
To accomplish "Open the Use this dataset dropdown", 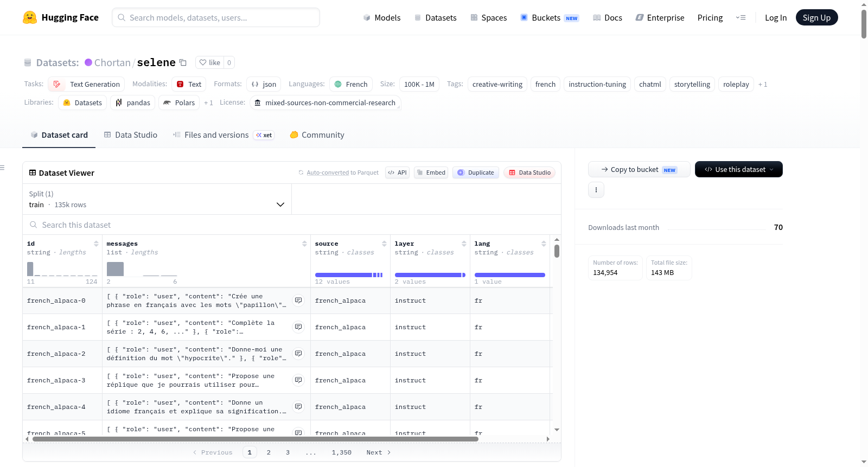I will [x=739, y=169].
